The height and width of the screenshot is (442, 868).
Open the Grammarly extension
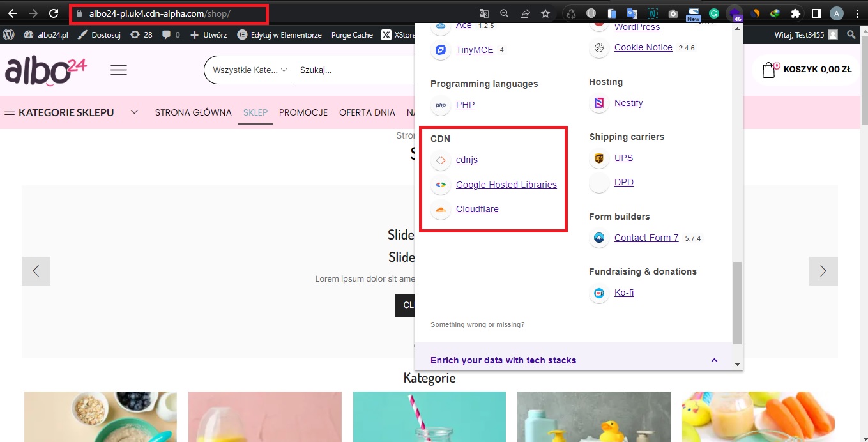click(714, 13)
